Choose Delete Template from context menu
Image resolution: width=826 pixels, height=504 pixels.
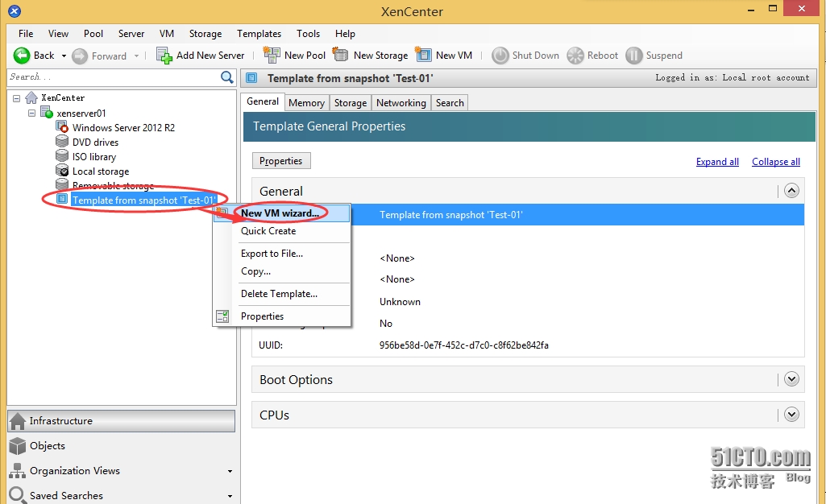[281, 294]
